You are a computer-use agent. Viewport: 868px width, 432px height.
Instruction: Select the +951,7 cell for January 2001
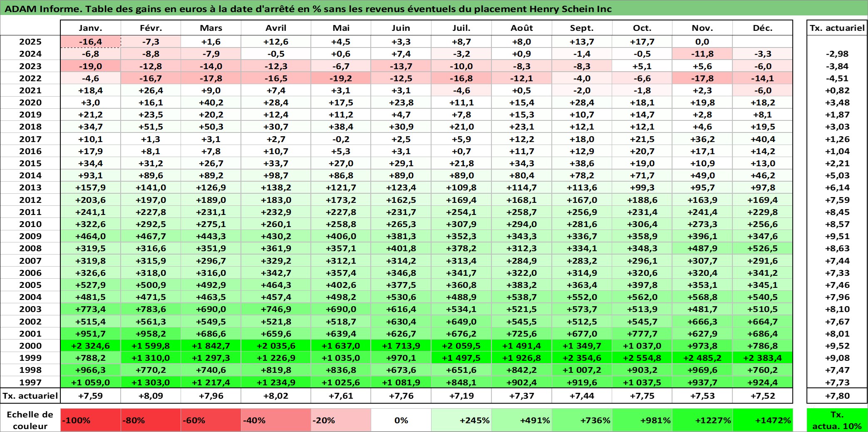[91, 334]
